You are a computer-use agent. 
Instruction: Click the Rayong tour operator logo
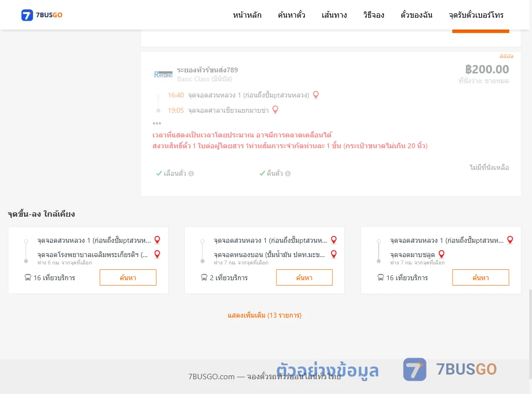point(163,74)
